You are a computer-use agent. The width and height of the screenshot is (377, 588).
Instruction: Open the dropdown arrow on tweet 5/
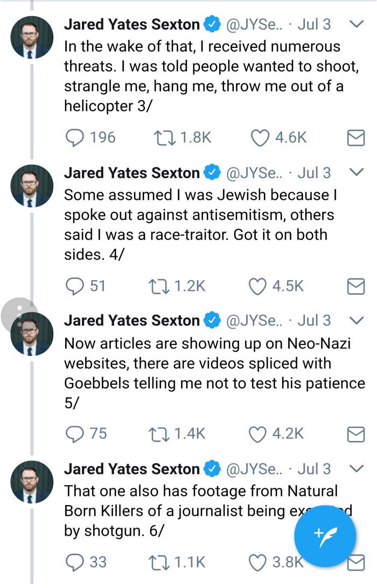pyautogui.click(x=357, y=320)
